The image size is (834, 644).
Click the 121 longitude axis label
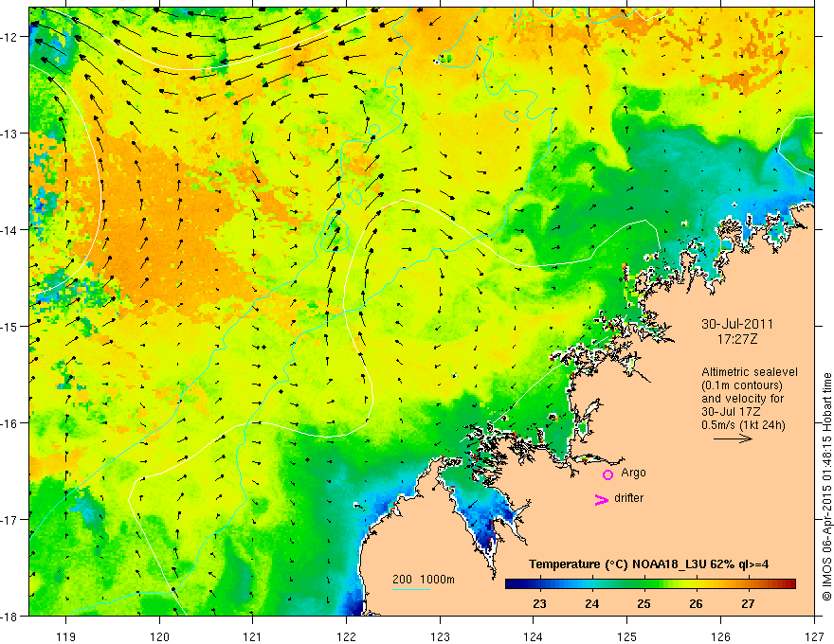pyautogui.click(x=253, y=637)
